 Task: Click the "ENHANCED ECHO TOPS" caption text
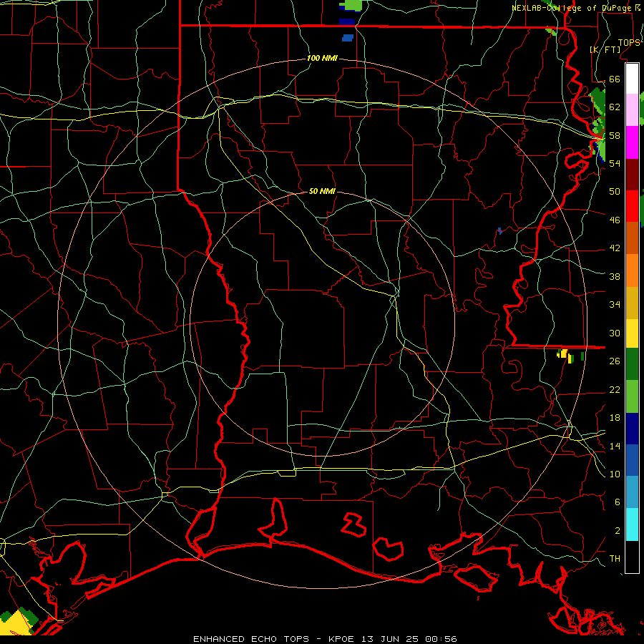pos(251,639)
